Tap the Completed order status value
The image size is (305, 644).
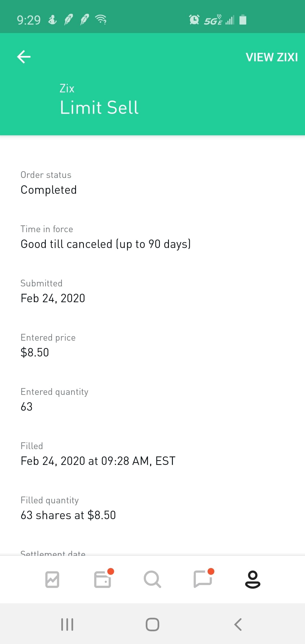pyautogui.click(x=49, y=190)
